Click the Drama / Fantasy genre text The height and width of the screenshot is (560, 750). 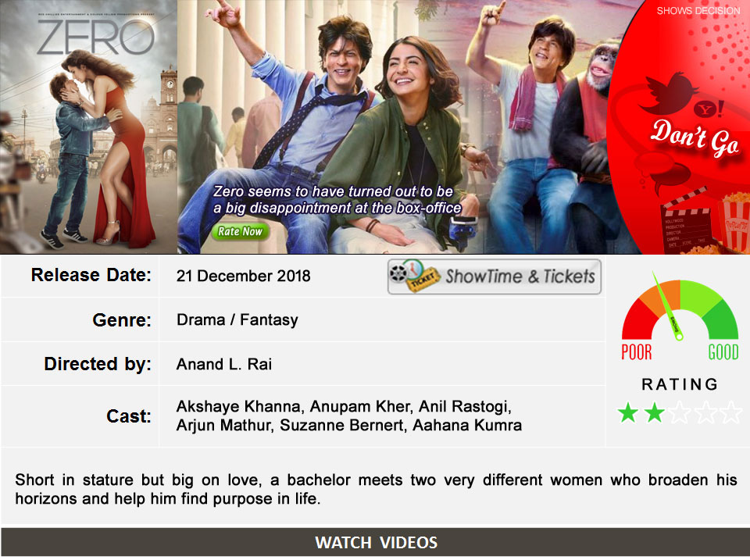pyautogui.click(x=237, y=319)
